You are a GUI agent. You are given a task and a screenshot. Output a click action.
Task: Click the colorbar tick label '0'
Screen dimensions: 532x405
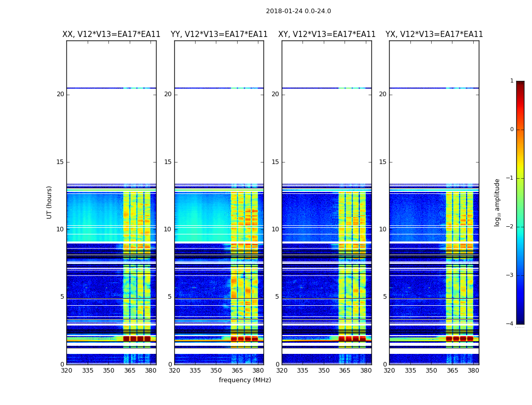pos(511,130)
